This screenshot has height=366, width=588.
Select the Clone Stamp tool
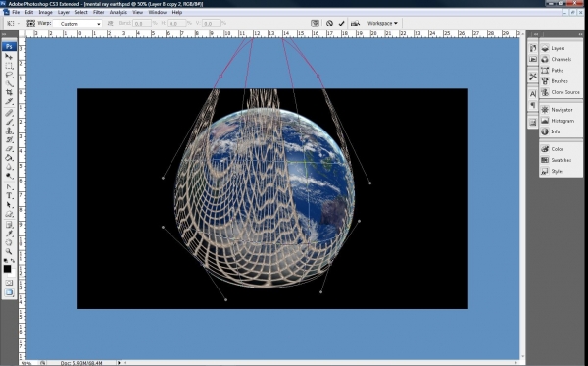tap(9, 131)
